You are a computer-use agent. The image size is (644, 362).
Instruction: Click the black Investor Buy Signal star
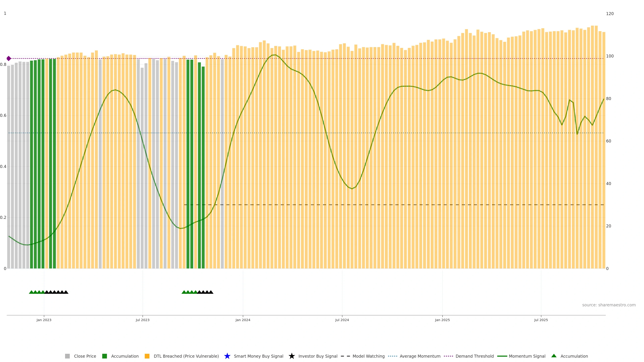pos(291,356)
